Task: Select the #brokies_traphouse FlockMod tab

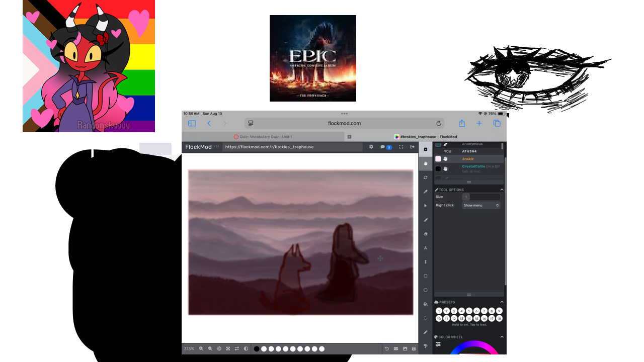Action: (x=426, y=137)
